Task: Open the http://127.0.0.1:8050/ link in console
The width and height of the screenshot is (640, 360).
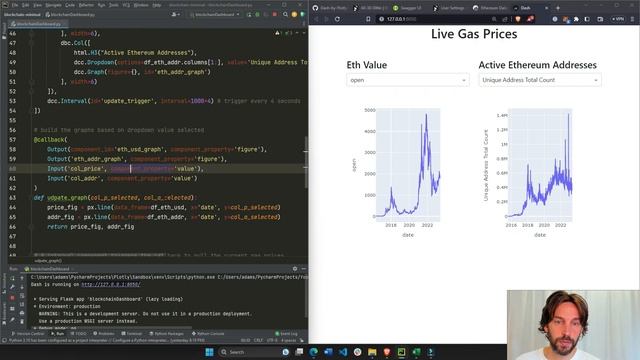Action: click(111, 284)
